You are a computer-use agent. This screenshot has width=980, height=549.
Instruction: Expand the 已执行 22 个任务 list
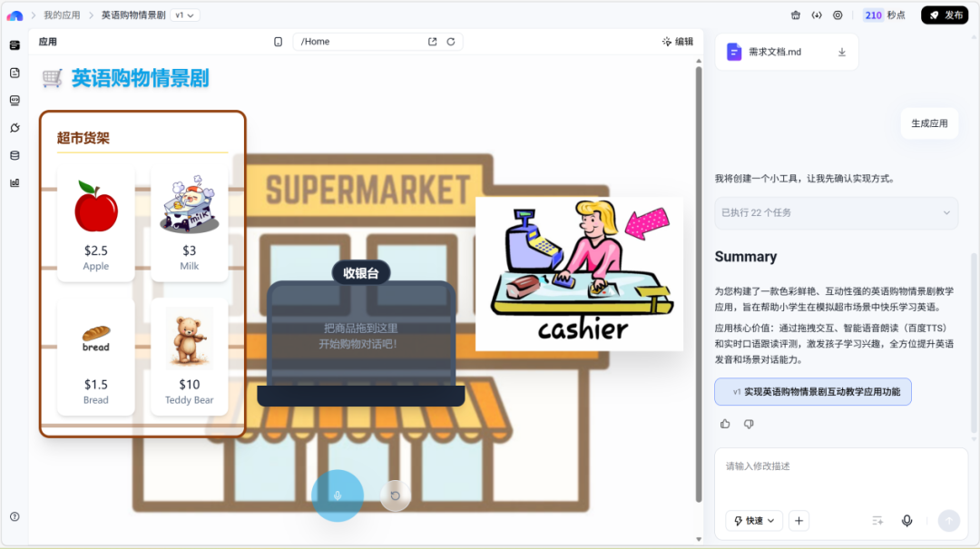pyautogui.click(x=835, y=212)
